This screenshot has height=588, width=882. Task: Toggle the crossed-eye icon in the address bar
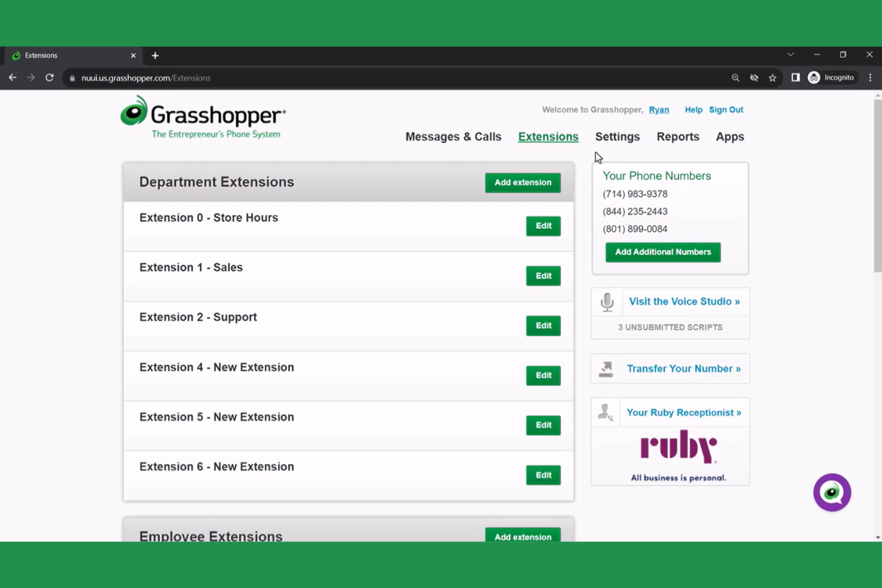pyautogui.click(x=754, y=77)
